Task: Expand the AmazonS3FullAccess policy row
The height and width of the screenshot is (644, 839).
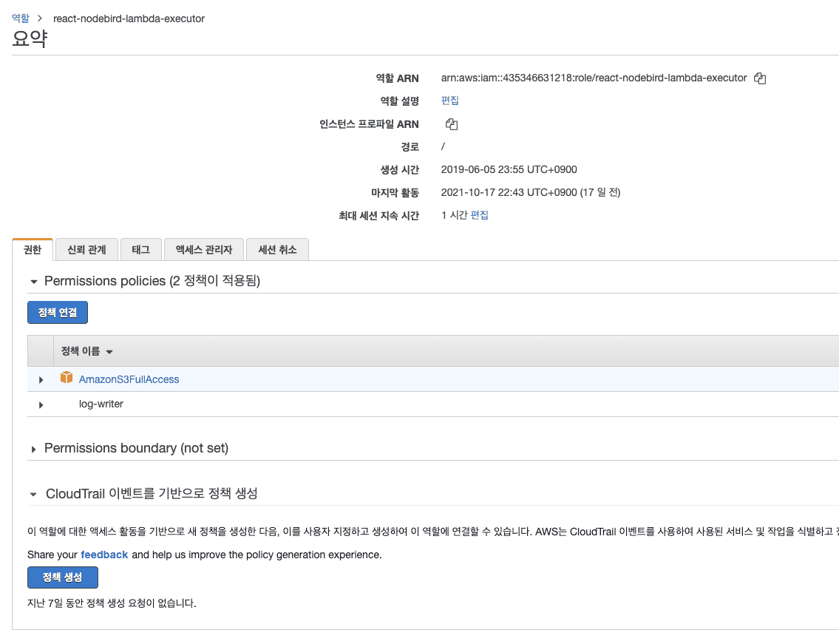Action: pyautogui.click(x=41, y=380)
